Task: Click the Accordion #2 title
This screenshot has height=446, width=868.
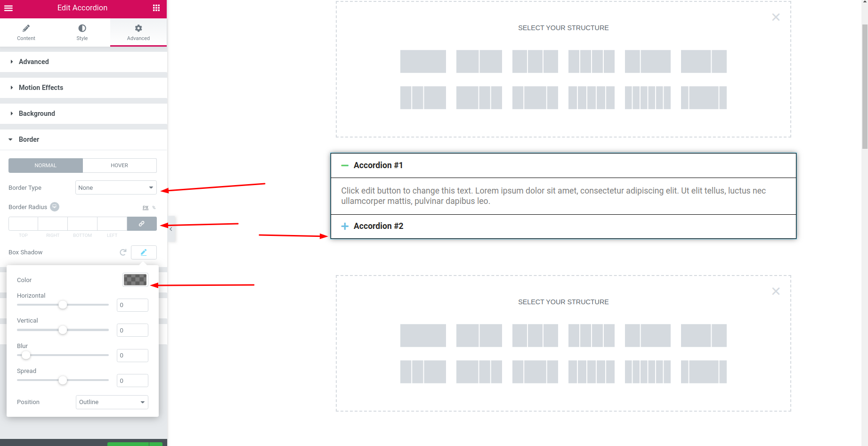Action: pyautogui.click(x=378, y=226)
